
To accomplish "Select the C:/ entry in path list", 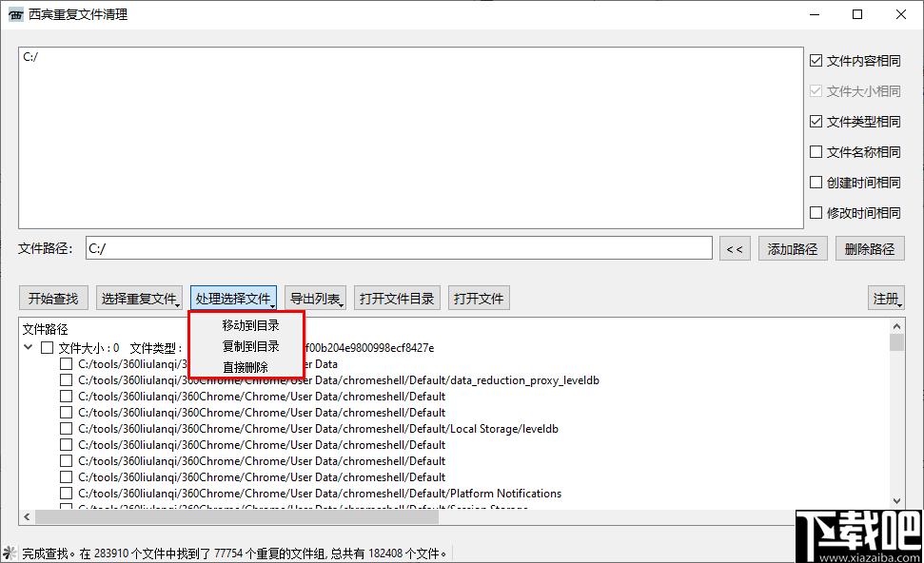I will [30, 56].
